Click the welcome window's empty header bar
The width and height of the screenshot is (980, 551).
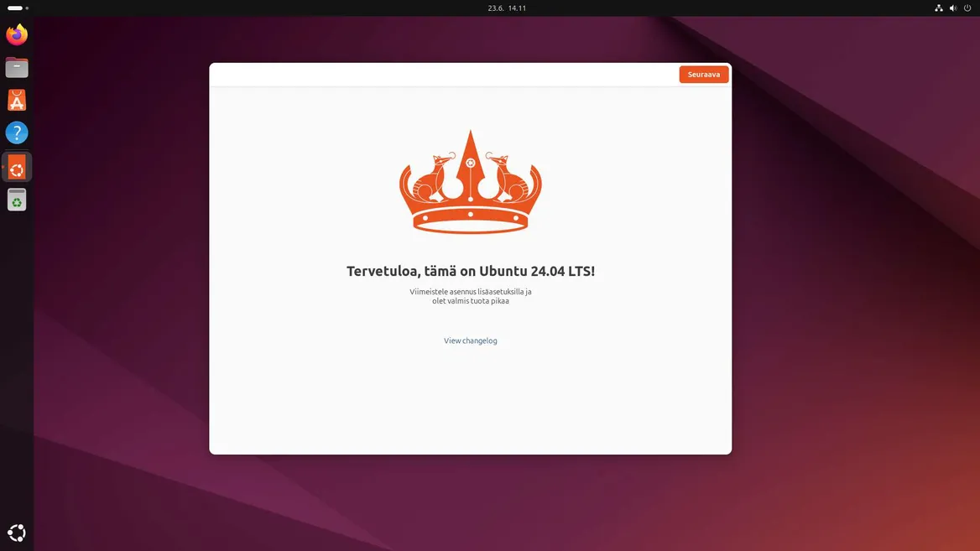436,75
